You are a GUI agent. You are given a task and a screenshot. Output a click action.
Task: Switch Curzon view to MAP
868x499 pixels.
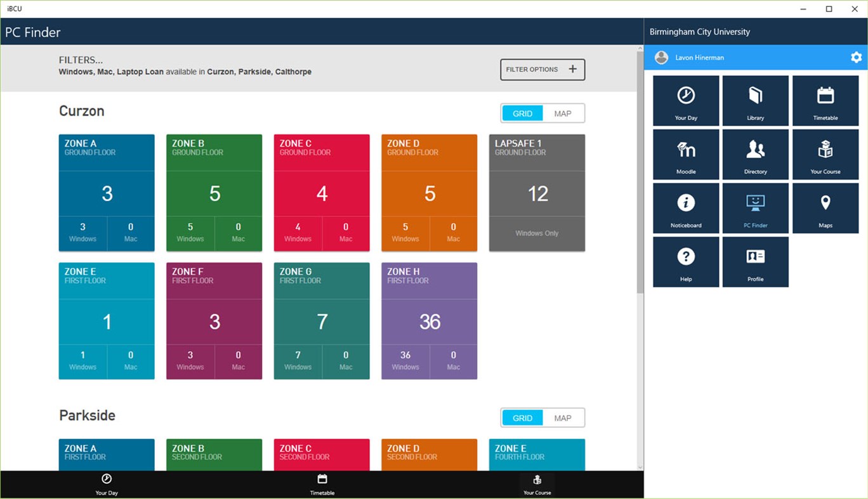[563, 113]
